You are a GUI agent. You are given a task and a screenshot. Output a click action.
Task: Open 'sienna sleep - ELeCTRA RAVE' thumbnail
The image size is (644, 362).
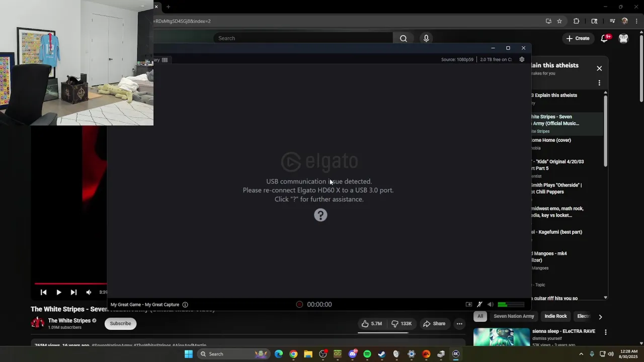pos(502,337)
